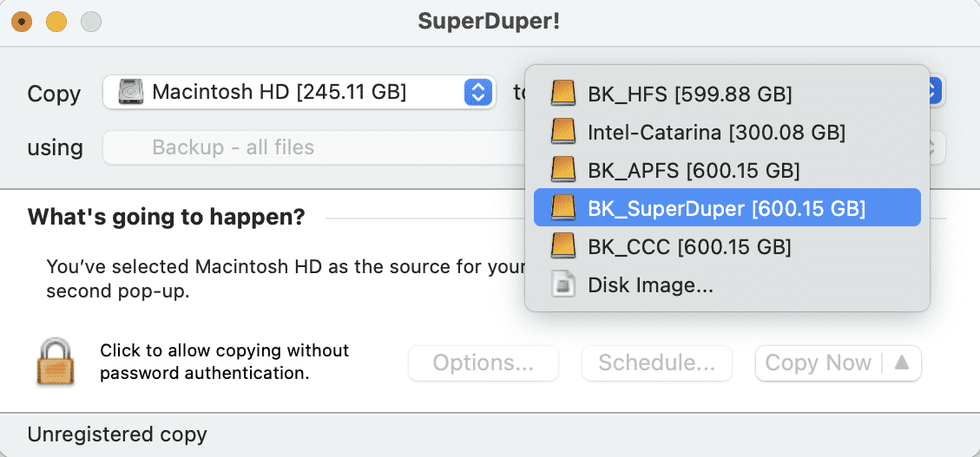Click the BK_CCC orange drive icon
This screenshot has width=980, height=457.
(563, 246)
